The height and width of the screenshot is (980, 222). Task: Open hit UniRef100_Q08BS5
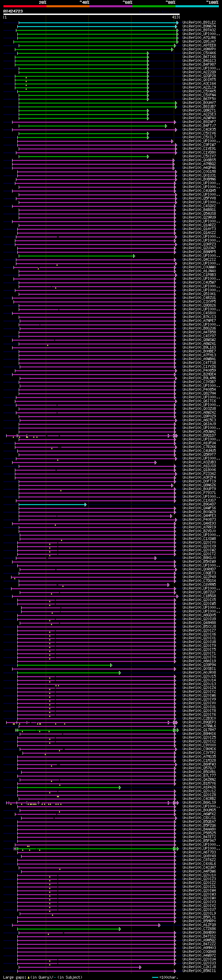point(199,160)
